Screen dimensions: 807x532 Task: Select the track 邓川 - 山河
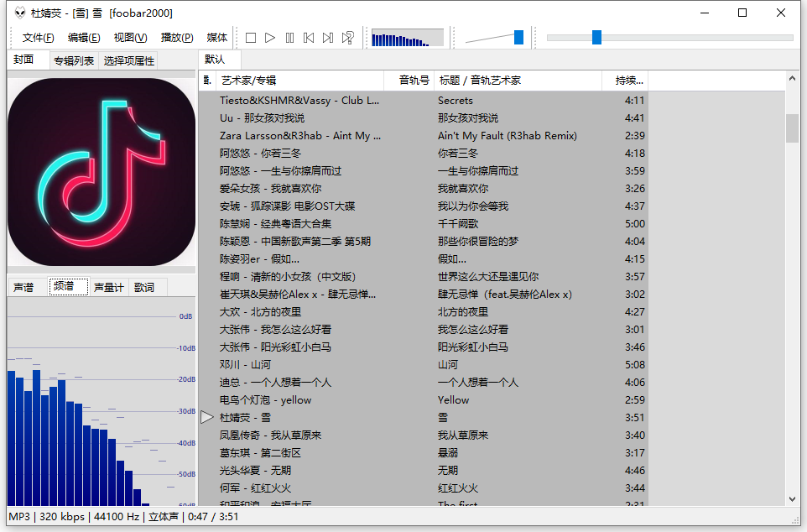coord(245,364)
